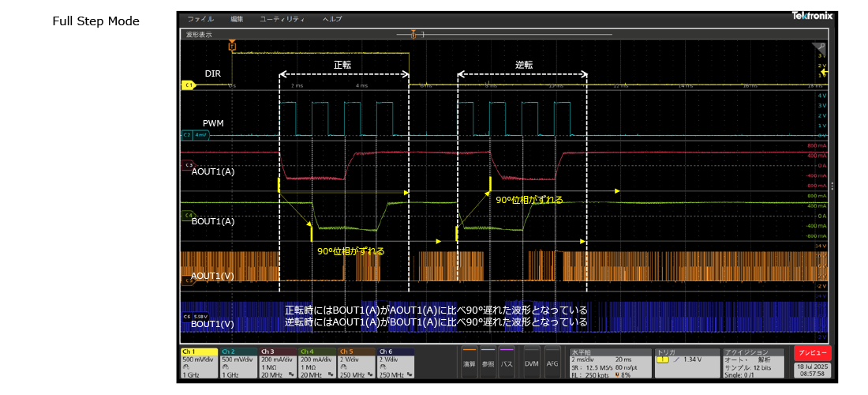Click the C4 green waveform handle

(x=188, y=214)
